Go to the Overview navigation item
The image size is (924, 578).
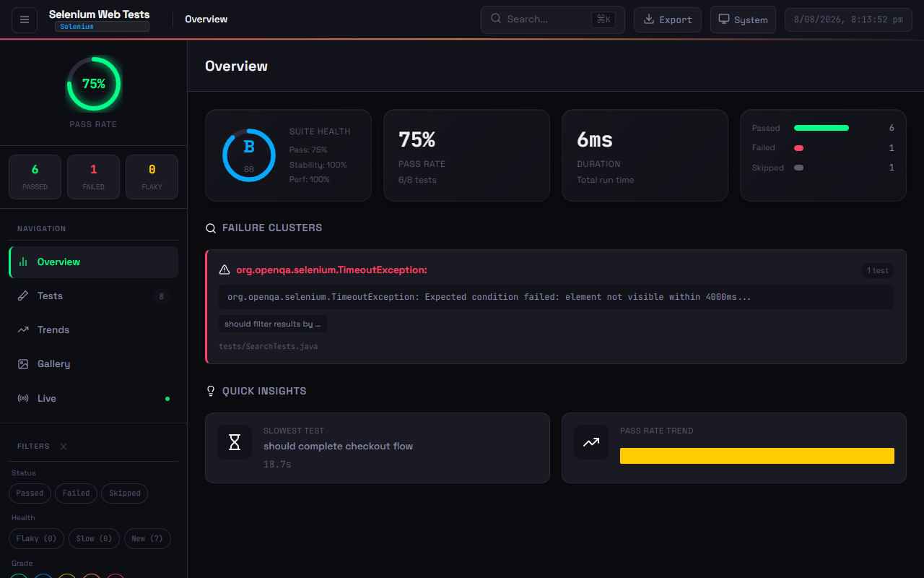[94, 262]
